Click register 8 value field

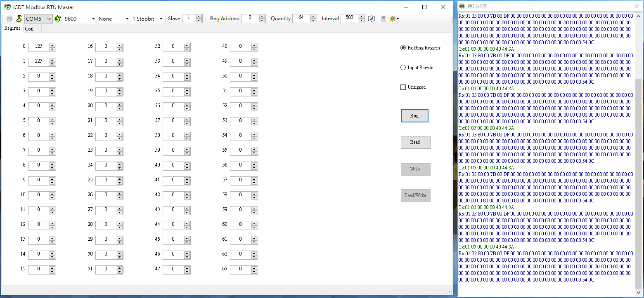click(39, 165)
